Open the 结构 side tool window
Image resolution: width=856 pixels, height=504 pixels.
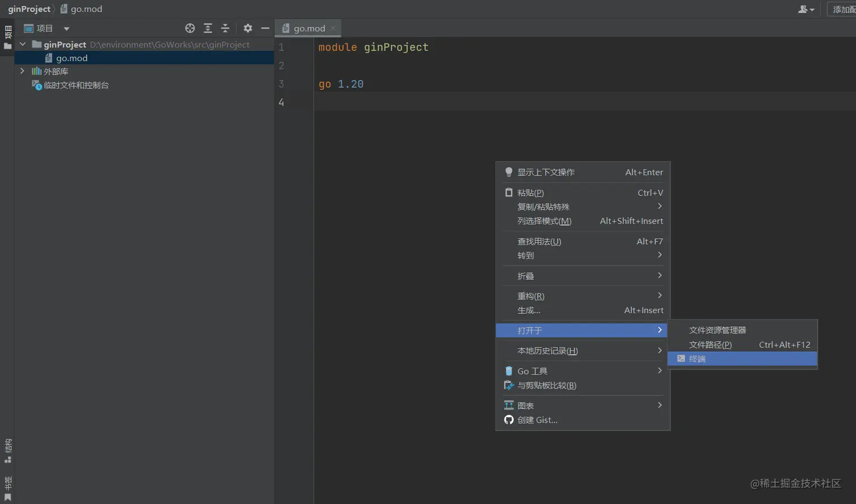(8, 451)
